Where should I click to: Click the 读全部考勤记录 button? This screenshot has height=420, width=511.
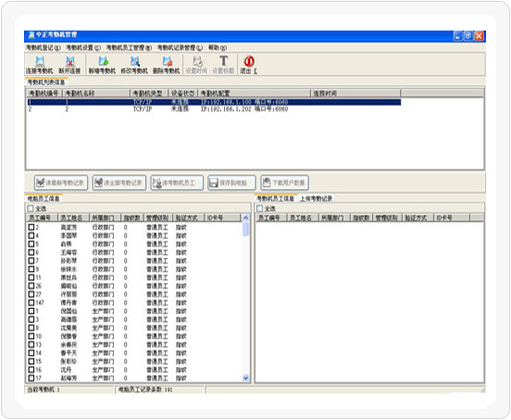(x=118, y=182)
